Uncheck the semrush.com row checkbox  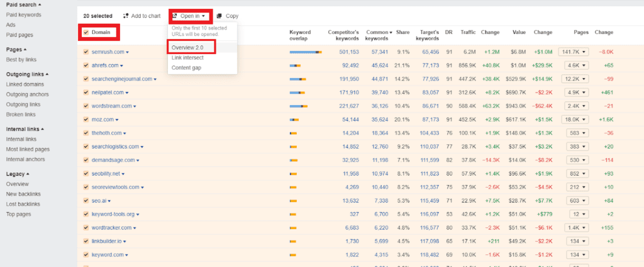pyautogui.click(x=86, y=52)
